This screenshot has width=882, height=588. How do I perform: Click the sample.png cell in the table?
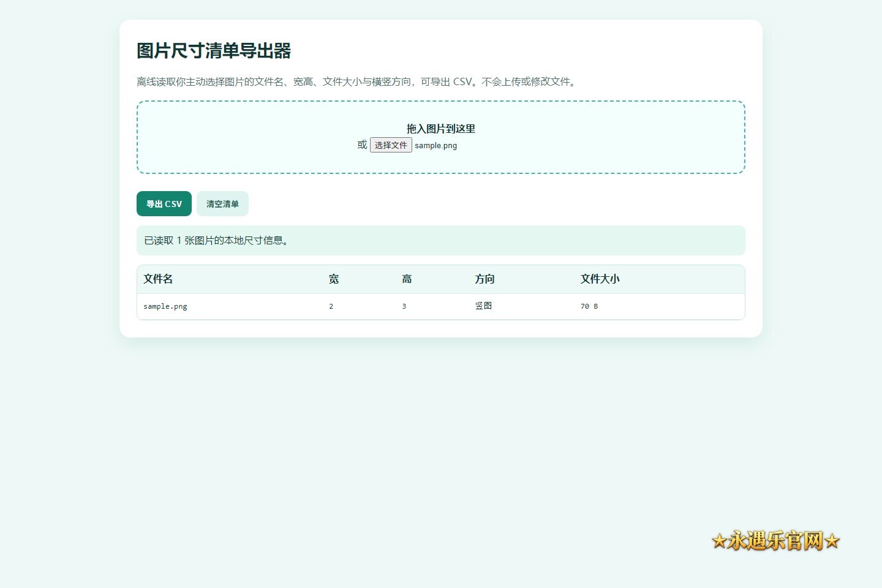click(165, 306)
